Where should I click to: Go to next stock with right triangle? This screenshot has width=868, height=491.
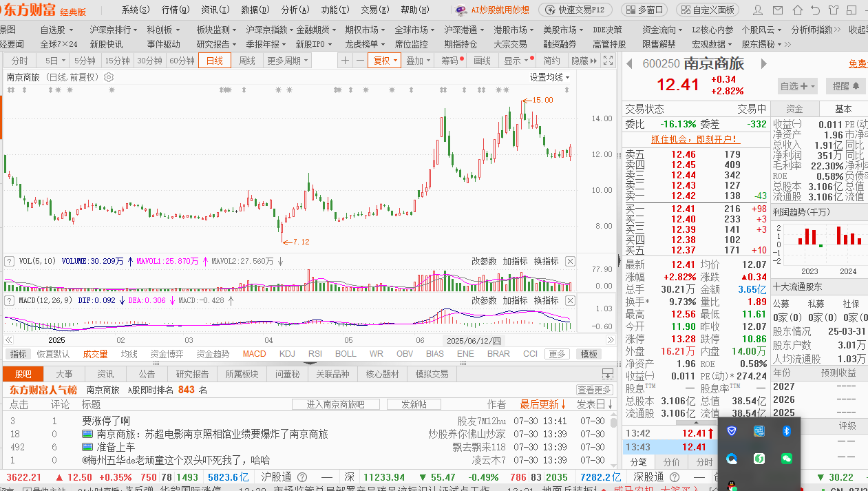tap(763, 64)
